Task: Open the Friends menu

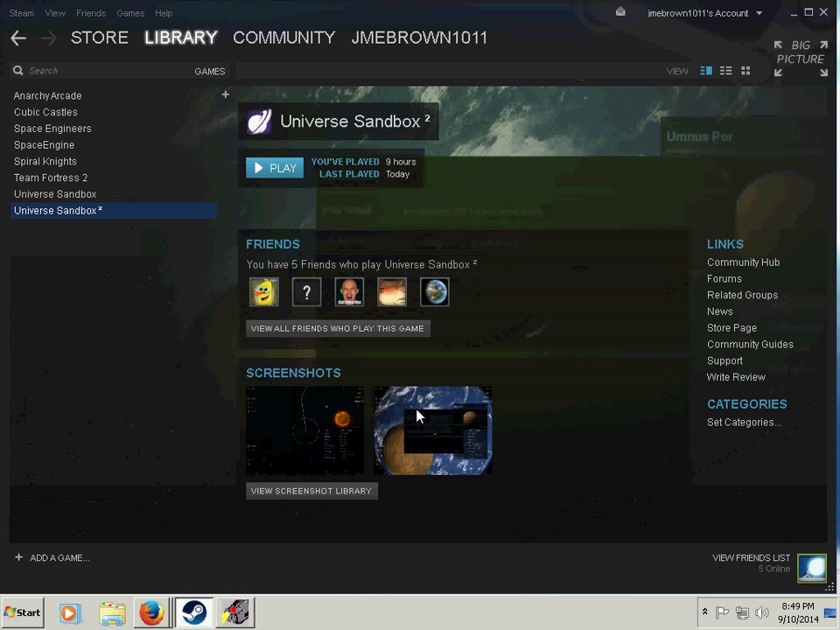Action: click(x=90, y=13)
